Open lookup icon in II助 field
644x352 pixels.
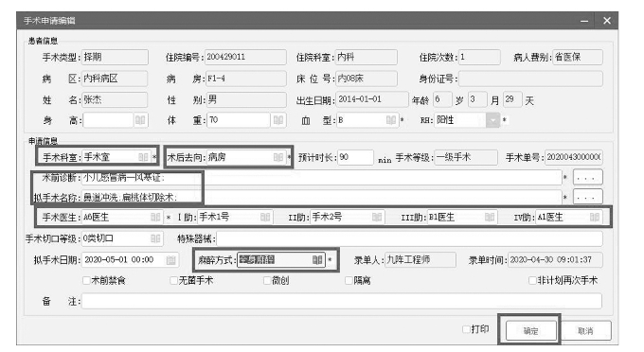click(377, 217)
